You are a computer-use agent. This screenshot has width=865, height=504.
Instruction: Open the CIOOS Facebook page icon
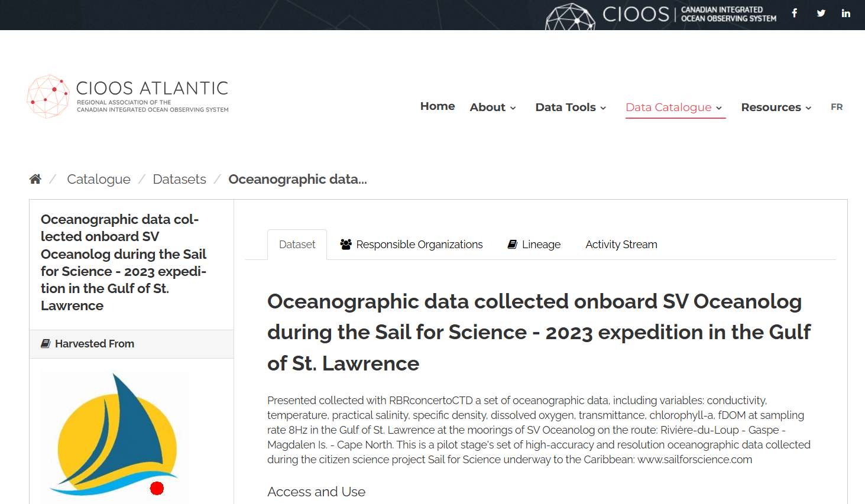click(795, 13)
